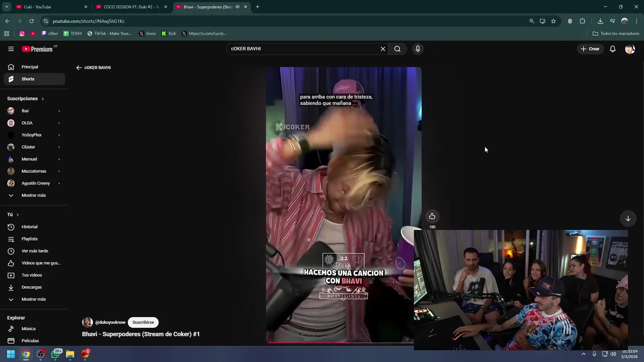Open the Instagram bookmark
This screenshot has width=644, height=362.
tap(22, 34)
